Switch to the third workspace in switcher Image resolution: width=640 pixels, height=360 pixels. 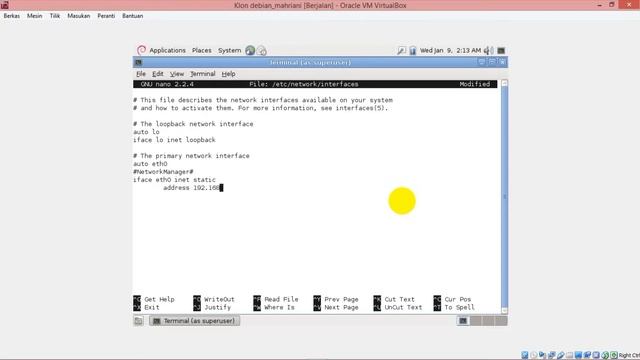click(488, 321)
